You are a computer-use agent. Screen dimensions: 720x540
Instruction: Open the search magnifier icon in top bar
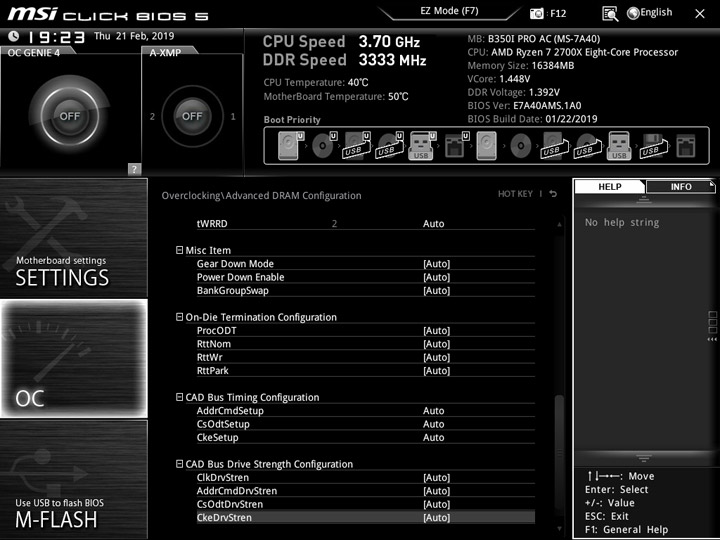coord(610,14)
